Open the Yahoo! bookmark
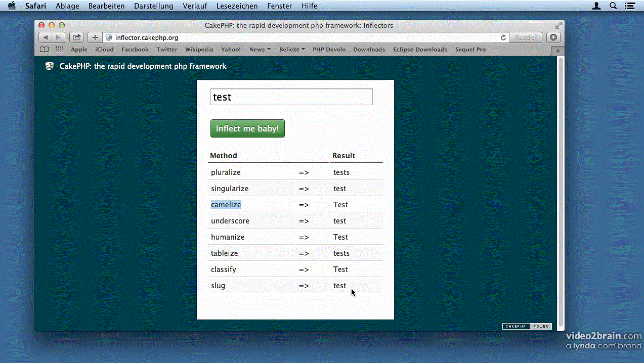This screenshot has width=644, height=363. point(231,50)
